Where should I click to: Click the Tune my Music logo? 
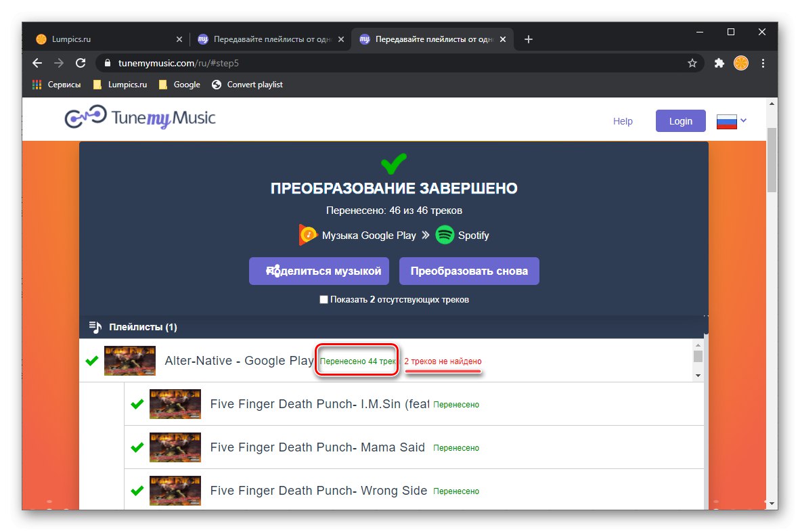tap(140, 118)
